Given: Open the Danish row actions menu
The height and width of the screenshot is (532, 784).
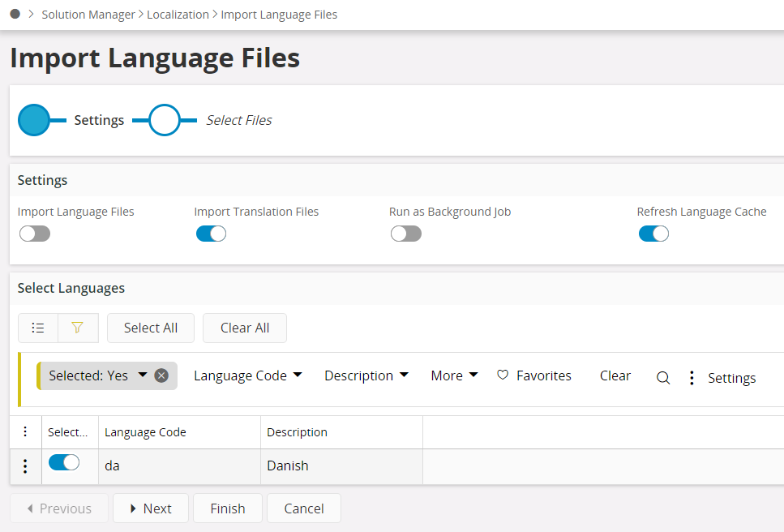Looking at the screenshot, I should 25,466.
